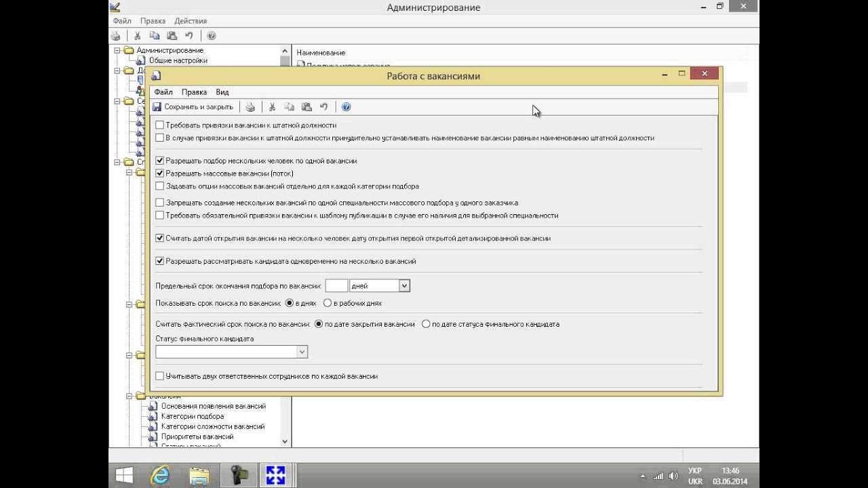
Task: Enable Учитывать двух ответственных сотрудников checkbox
Action: (160, 376)
